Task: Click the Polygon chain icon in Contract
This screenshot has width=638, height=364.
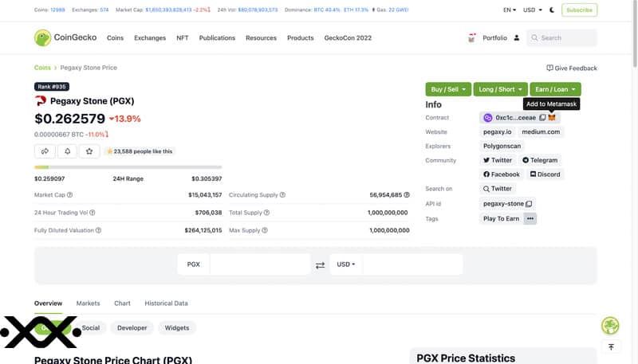Action: pos(487,118)
